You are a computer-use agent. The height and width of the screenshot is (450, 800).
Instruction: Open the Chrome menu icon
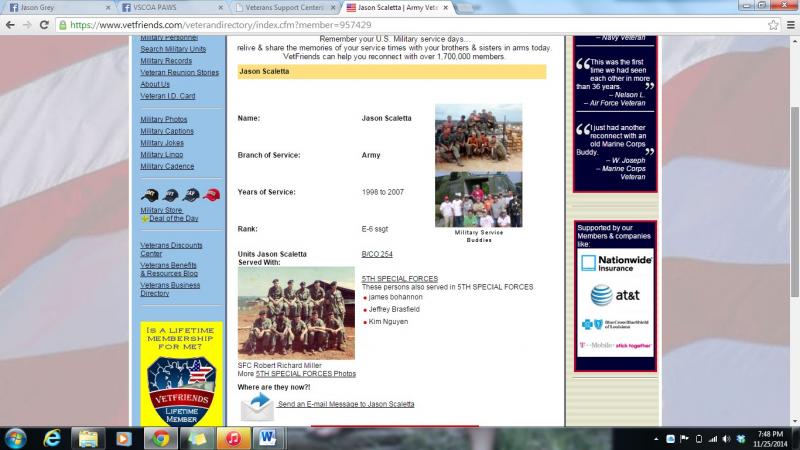pos(790,24)
